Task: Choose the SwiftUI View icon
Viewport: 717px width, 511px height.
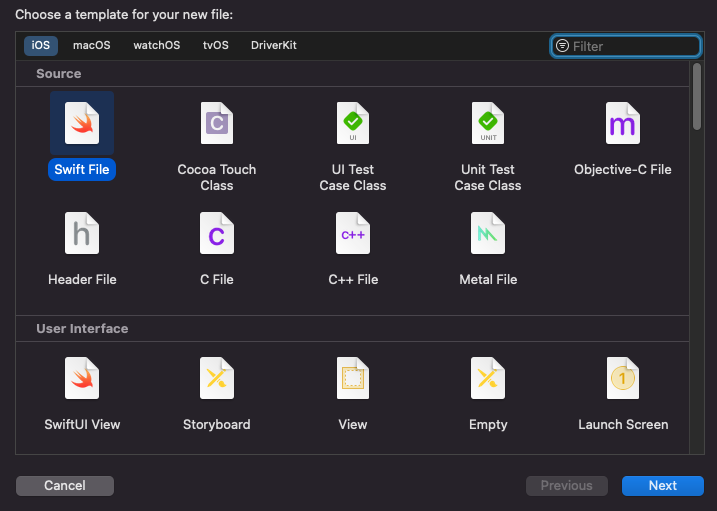Action: click(x=82, y=378)
